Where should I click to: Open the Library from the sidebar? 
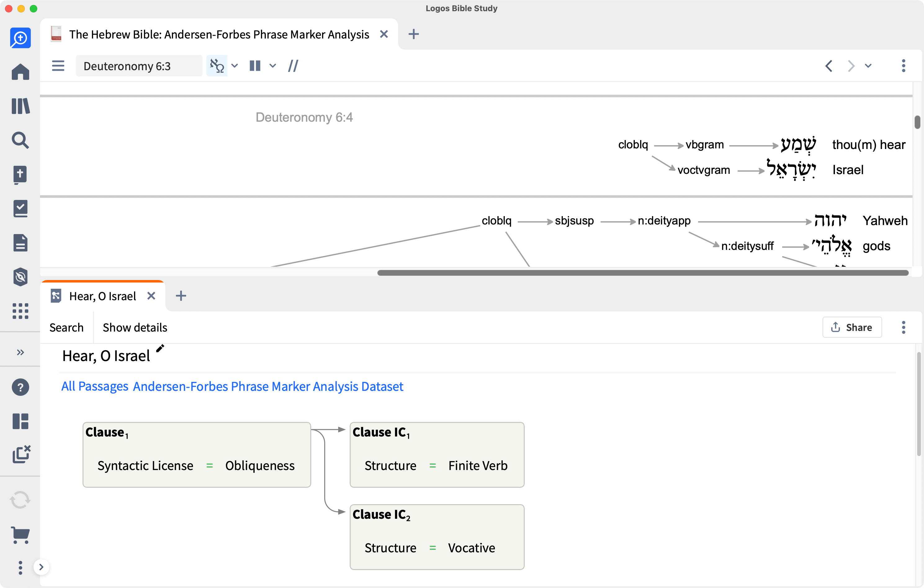coord(20,106)
